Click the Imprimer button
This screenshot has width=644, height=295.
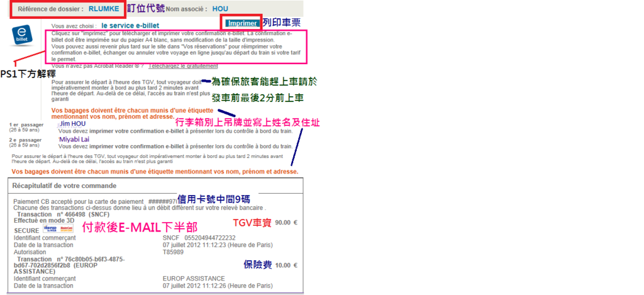(243, 23)
